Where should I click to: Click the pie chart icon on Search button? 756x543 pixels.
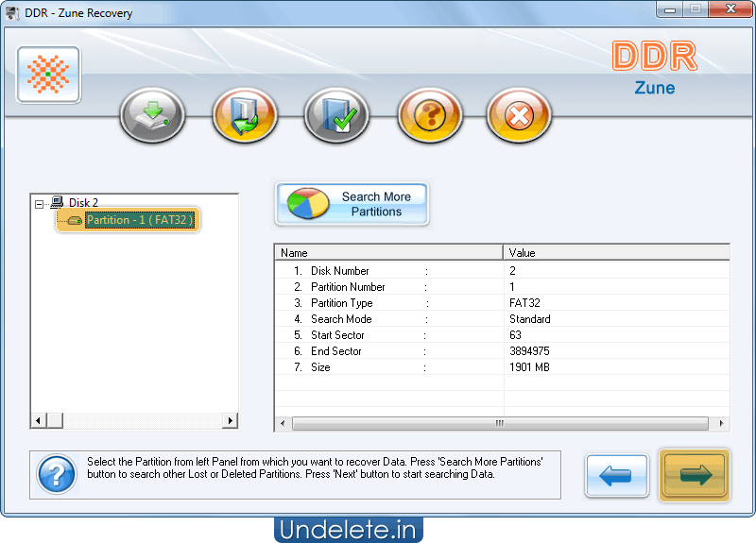(x=308, y=203)
